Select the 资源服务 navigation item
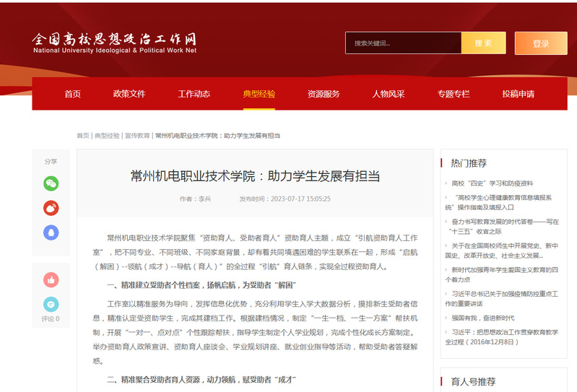Image resolution: width=577 pixels, height=392 pixels. (x=324, y=94)
